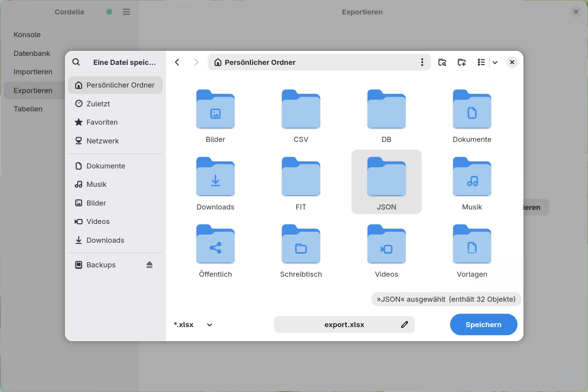Screen dimensions: 588x392
Task: Open the DB folder
Action: (x=387, y=116)
